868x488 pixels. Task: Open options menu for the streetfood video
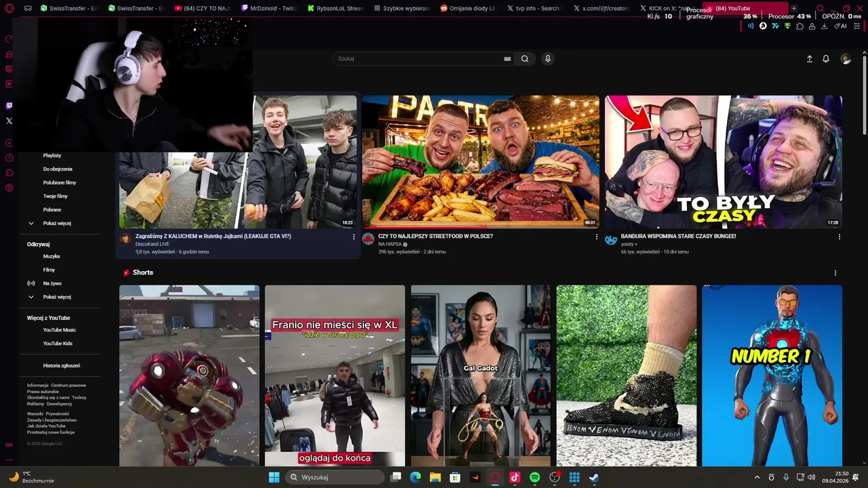pyautogui.click(x=596, y=237)
